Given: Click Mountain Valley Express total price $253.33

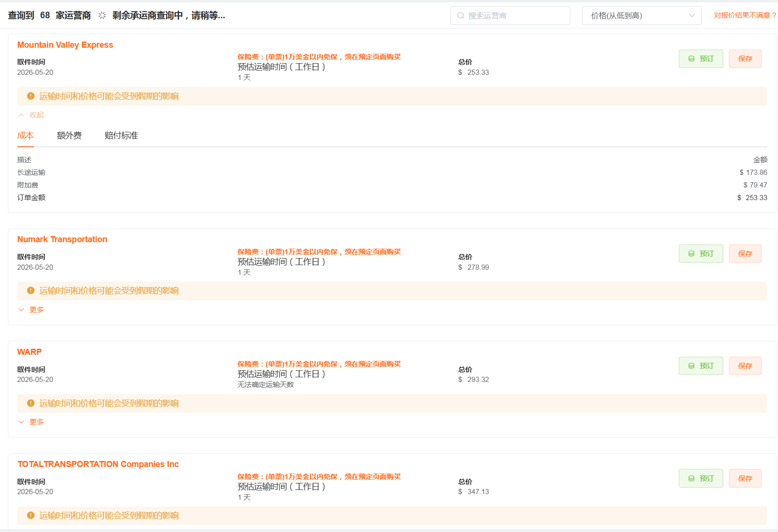Looking at the screenshot, I should coord(473,72).
